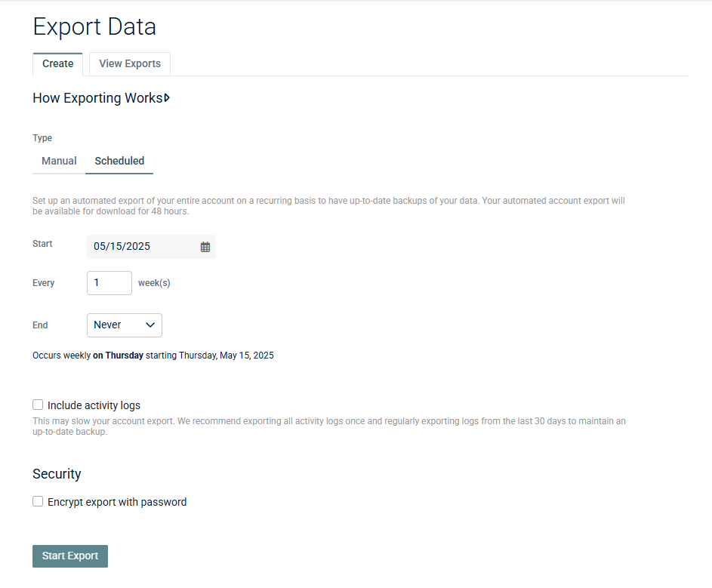Image resolution: width=712 pixels, height=588 pixels.
Task: Keep the Scheduled export type selected
Action: (x=119, y=161)
